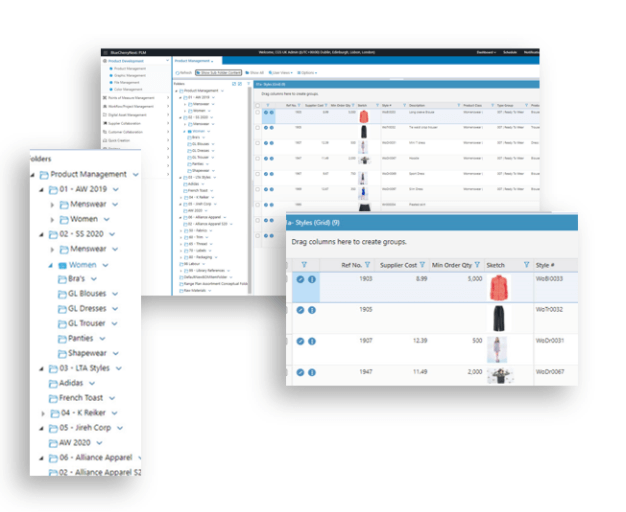This screenshot has height=512, width=626.
Task: Click Sketch column filter icon in zoomed grid
Action: point(527,265)
